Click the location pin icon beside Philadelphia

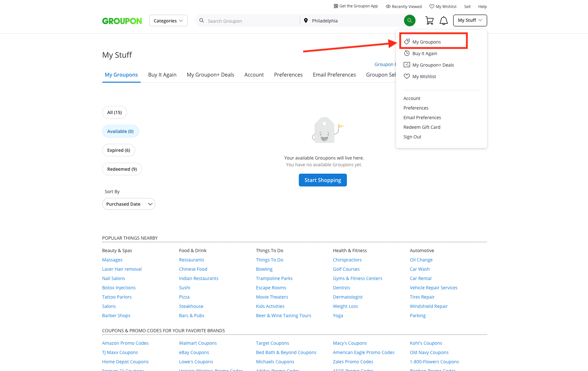click(306, 21)
